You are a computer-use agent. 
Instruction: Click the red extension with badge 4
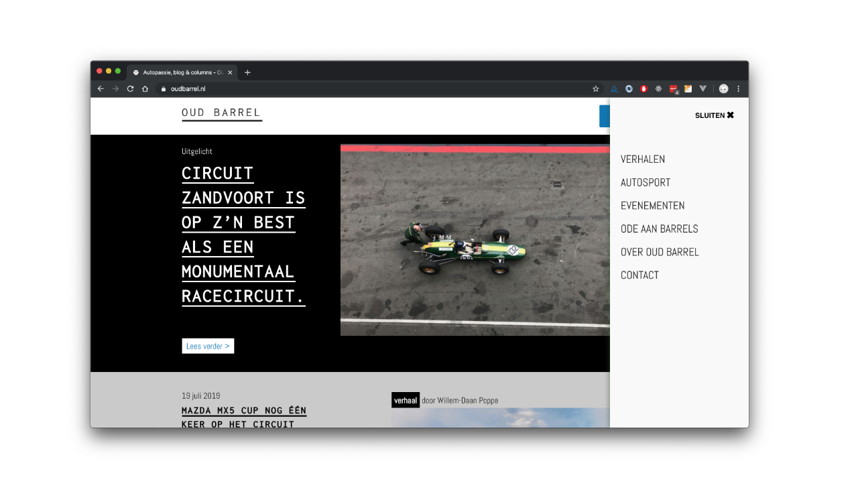pyautogui.click(x=674, y=89)
